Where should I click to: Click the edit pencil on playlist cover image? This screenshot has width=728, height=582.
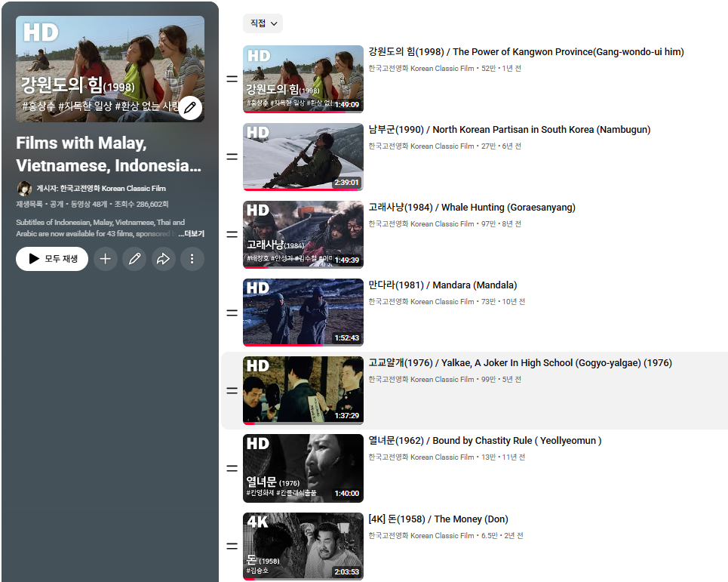pos(190,108)
